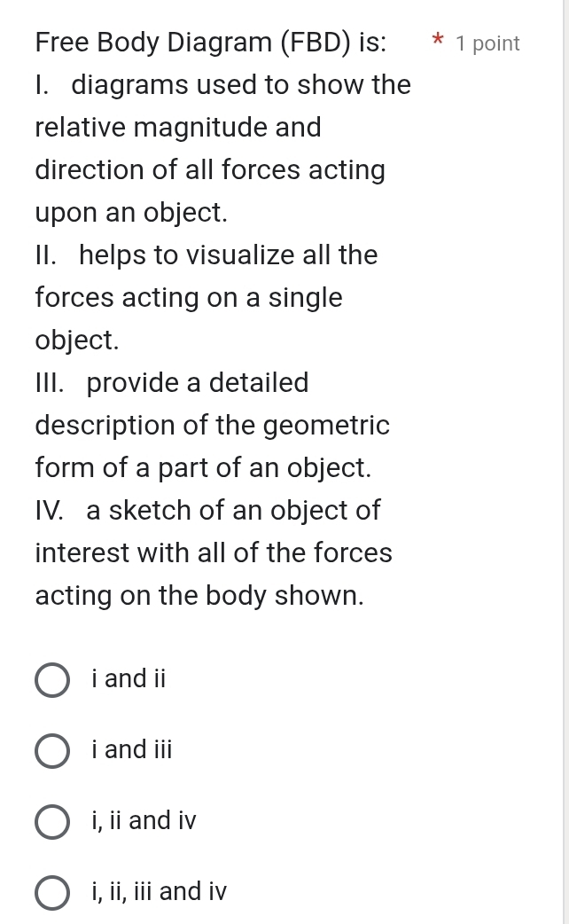Click the vertical scrollbar track on right edge
569x924 pixels.
(565, 462)
